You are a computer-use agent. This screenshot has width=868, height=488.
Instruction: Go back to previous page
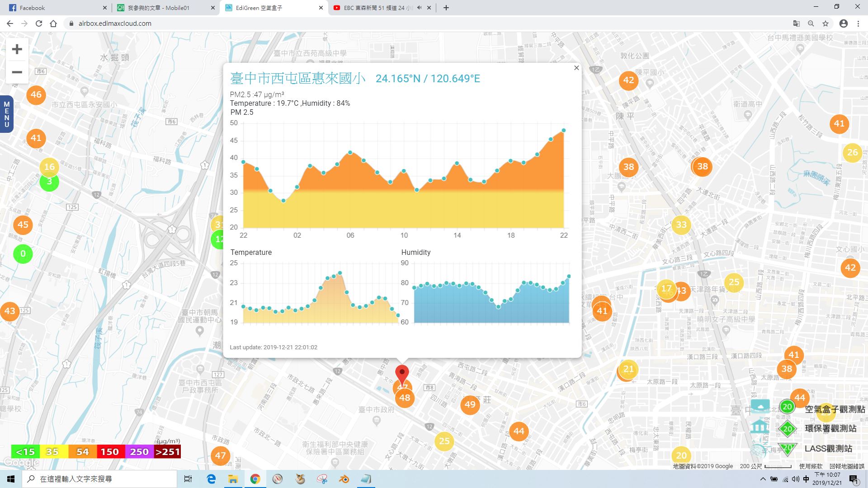10,23
